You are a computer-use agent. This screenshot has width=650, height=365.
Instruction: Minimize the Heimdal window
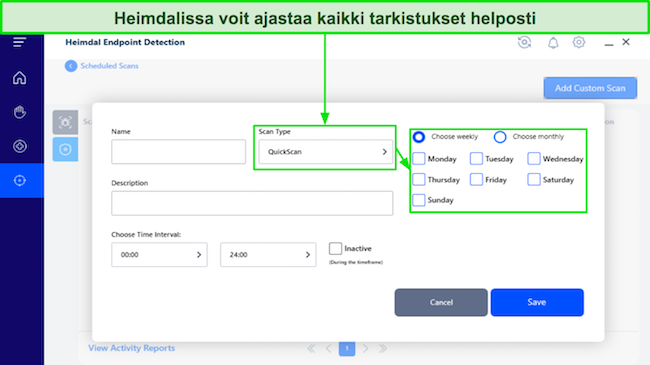(x=609, y=44)
